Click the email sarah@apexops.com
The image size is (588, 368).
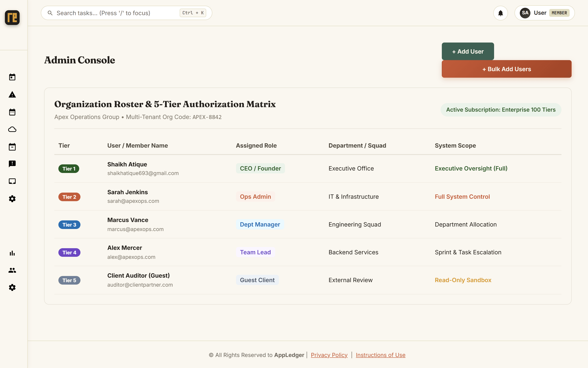pos(133,201)
